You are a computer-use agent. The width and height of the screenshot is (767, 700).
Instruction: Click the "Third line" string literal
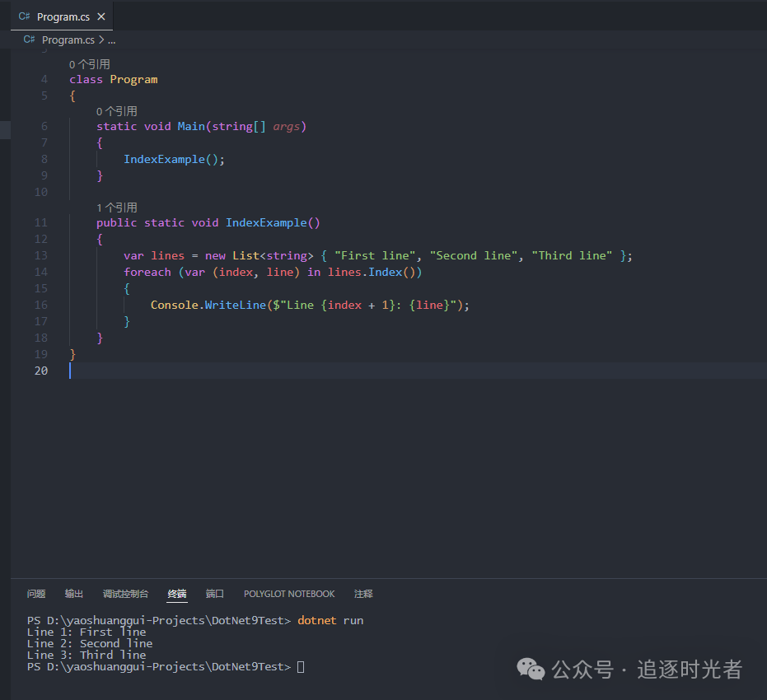(572, 255)
